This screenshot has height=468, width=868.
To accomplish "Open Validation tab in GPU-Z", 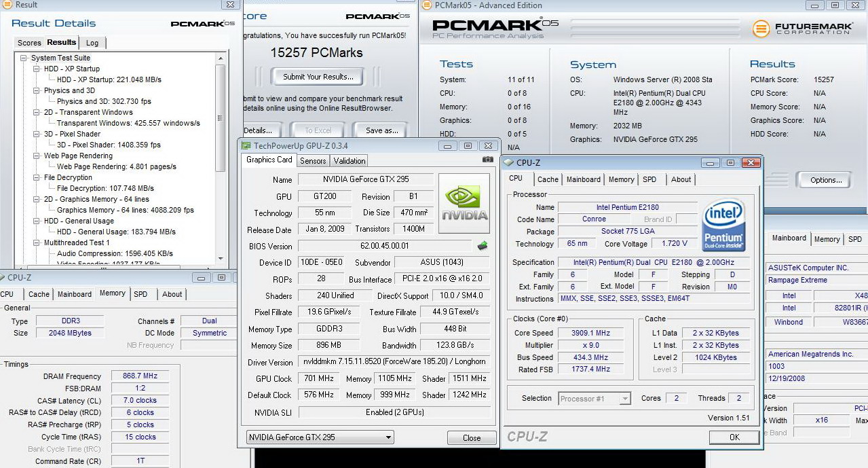I will pos(350,161).
